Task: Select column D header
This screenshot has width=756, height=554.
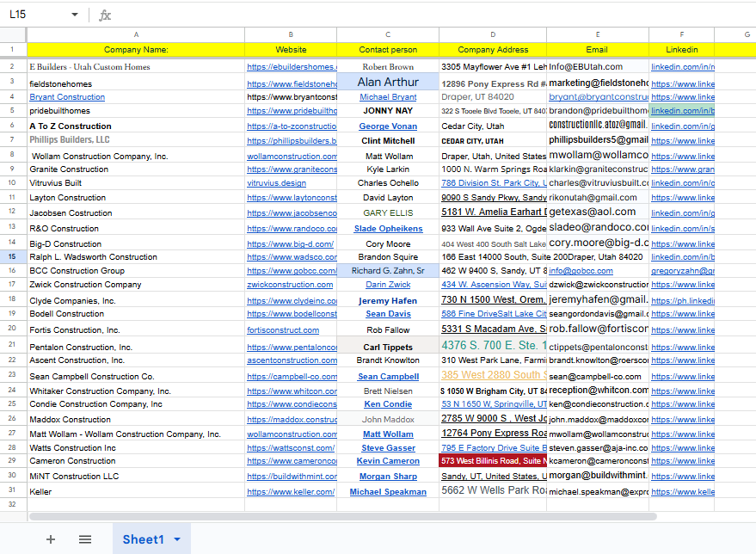Action: coord(492,34)
